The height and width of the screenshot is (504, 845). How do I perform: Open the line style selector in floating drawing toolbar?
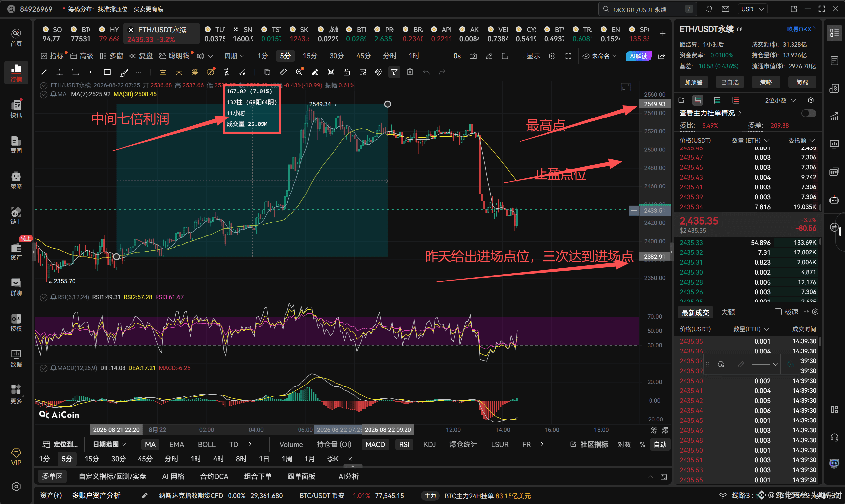pyautogui.click(x=765, y=364)
